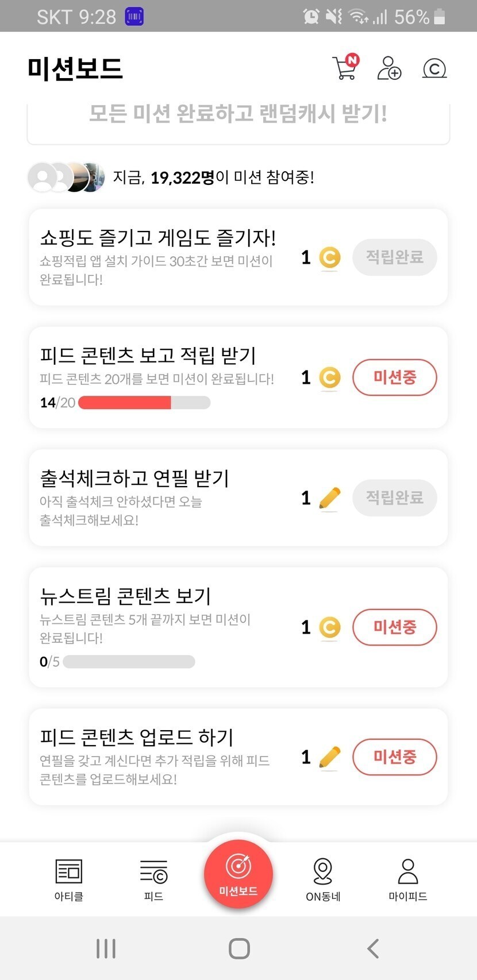Image resolution: width=477 pixels, height=980 pixels.
Task: Open the ON동네 tab
Action: coord(323,879)
